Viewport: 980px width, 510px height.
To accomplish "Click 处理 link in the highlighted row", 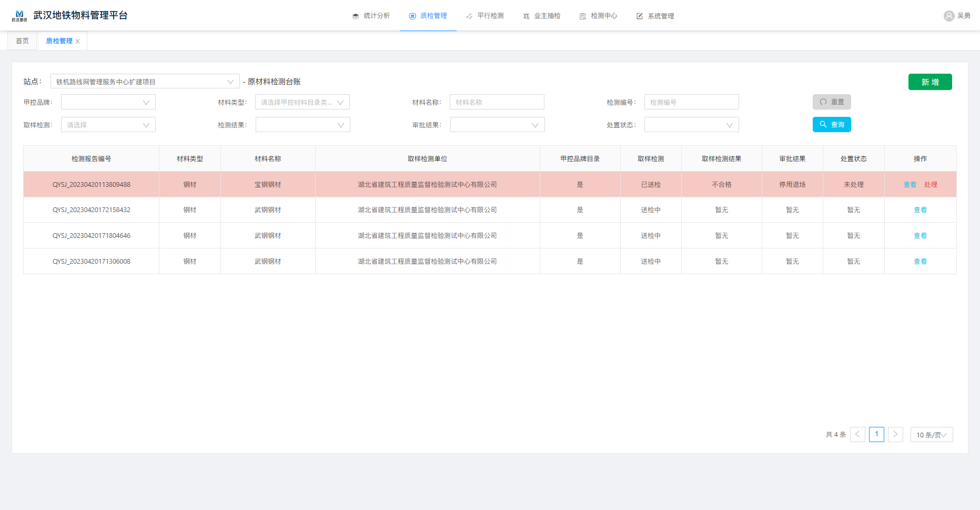I will coord(931,185).
